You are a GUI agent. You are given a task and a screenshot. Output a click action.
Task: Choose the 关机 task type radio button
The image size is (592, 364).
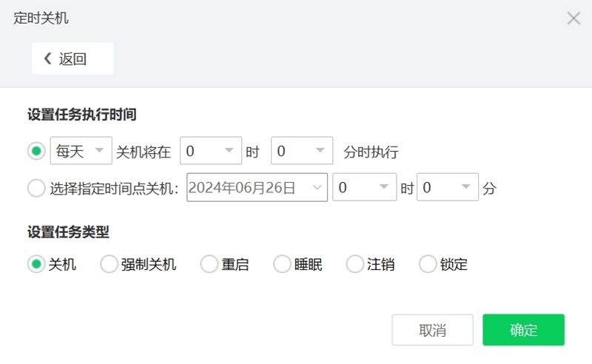tap(36, 264)
